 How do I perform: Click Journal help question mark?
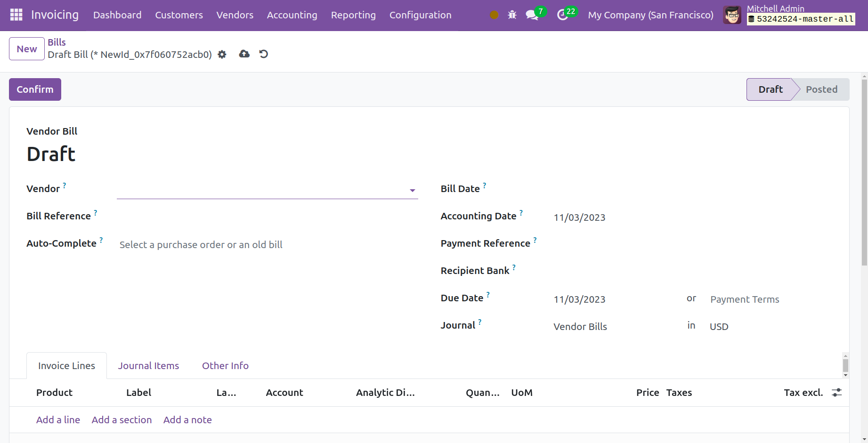[x=480, y=322]
